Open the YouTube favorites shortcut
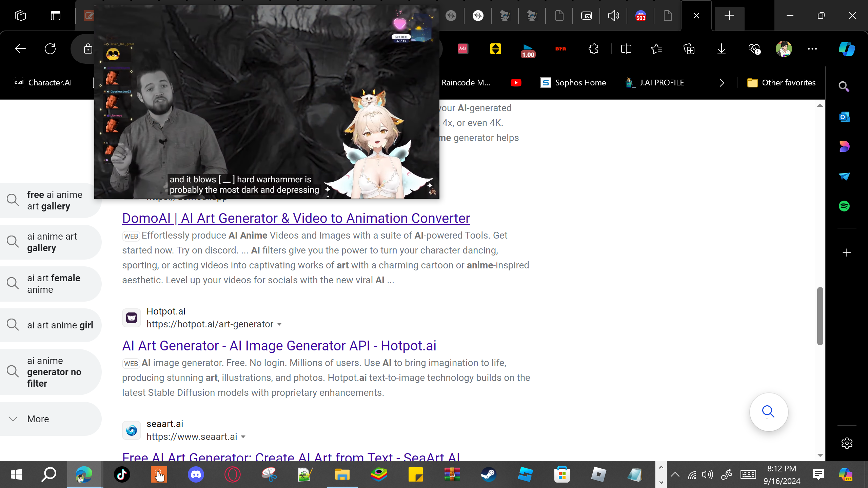This screenshot has height=488, width=868. (516, 83)
